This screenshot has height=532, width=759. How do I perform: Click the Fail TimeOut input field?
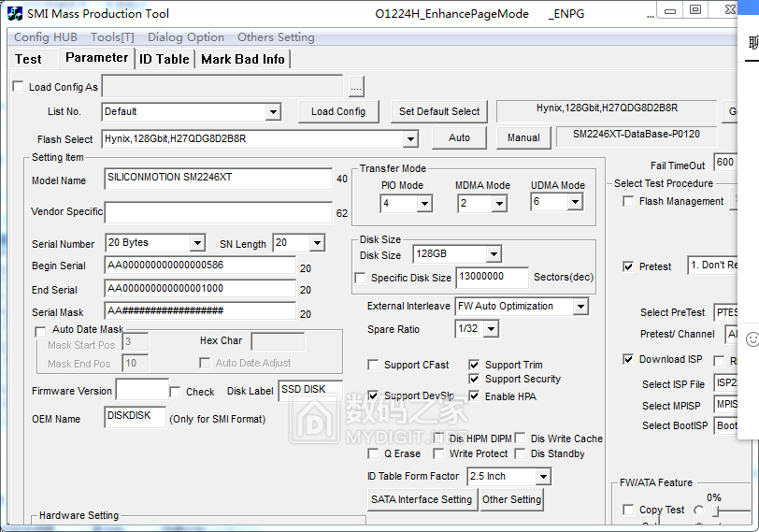click(x=725, y=163)
